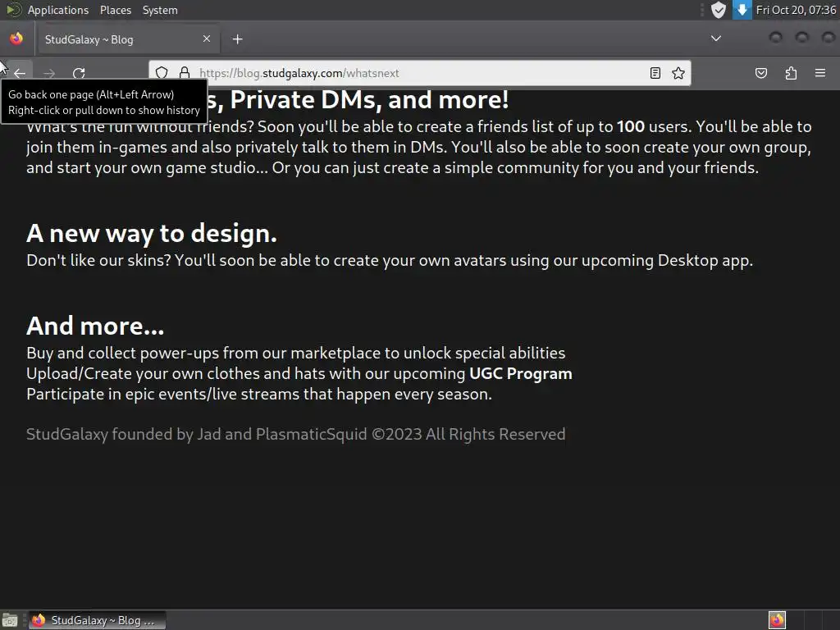Click the blue download tray icon

742,10
